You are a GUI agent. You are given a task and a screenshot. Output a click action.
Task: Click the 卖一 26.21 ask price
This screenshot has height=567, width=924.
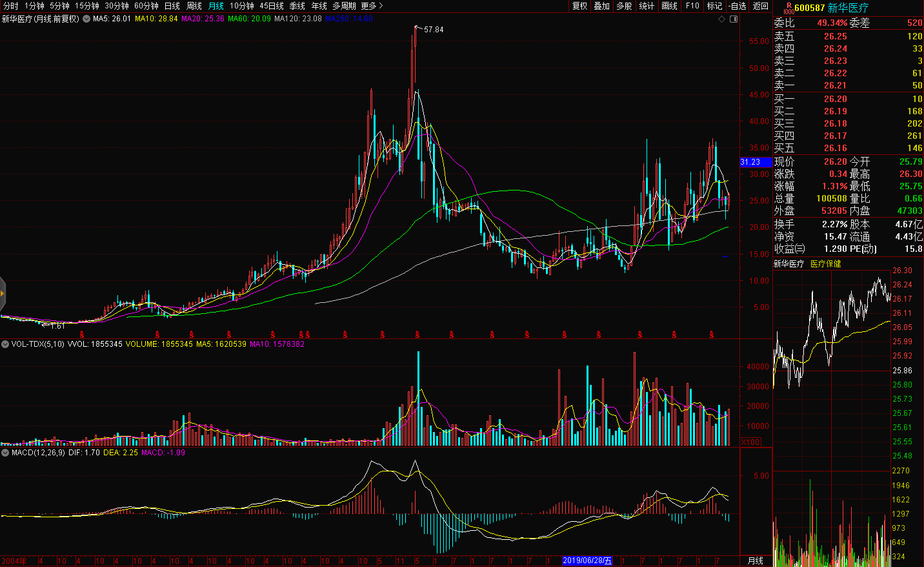coord(835,85)
